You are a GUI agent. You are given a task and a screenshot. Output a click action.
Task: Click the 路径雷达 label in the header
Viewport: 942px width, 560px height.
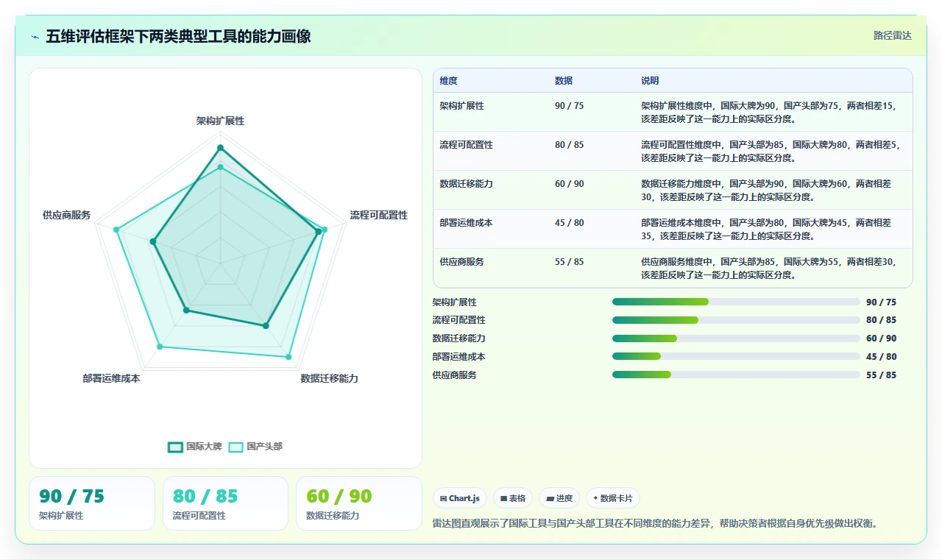tap(893, 35)
